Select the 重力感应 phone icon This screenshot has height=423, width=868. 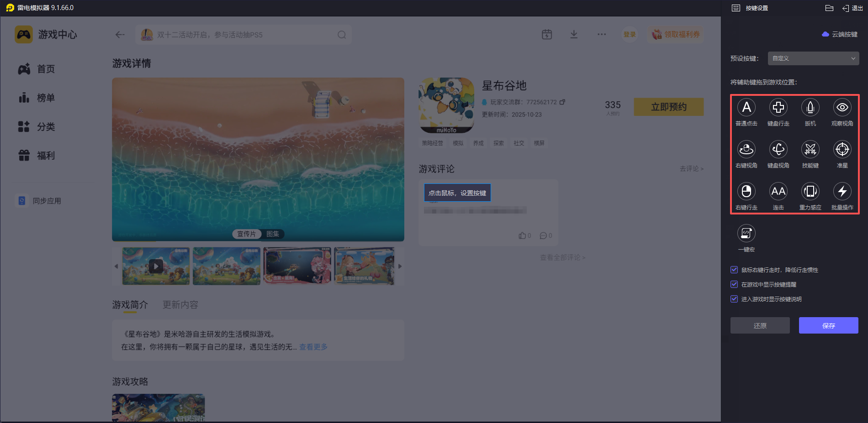coord(810,192)
